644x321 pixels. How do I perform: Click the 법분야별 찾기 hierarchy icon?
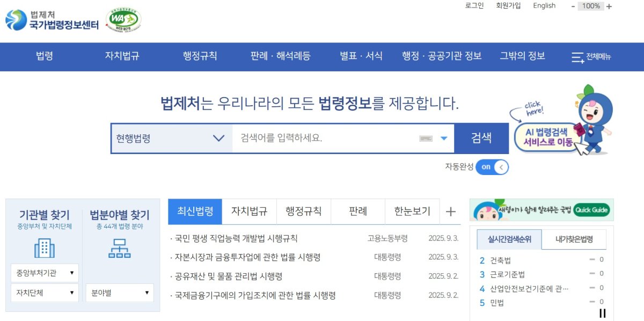click(x=119, y=248)
